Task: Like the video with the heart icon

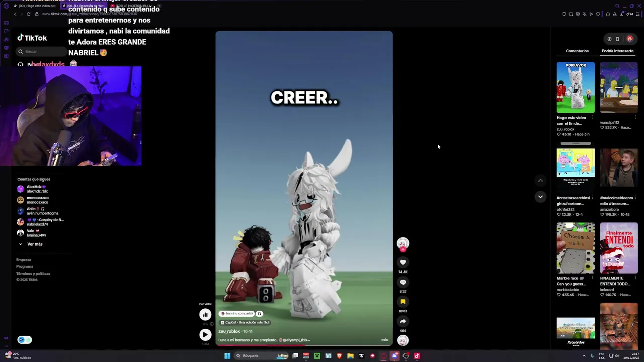Action: [x=403, y=262]
